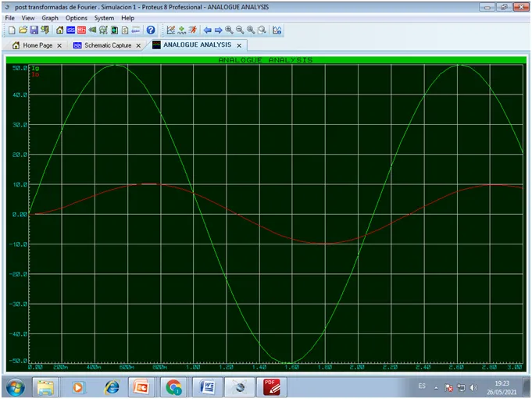Click the green ANALOGUE ANALYSIS graph title bar
Image resolution: width=532 pixels, height=399 pixels.
point(266,60)
